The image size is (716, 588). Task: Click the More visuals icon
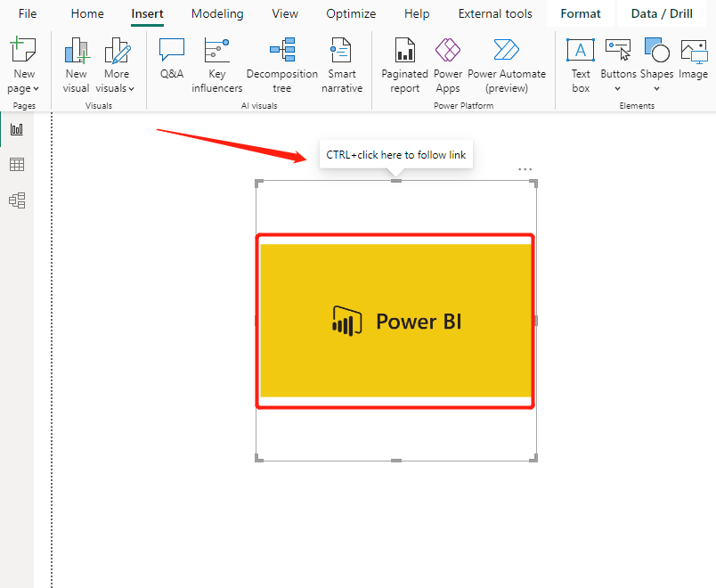coord(118,50)
